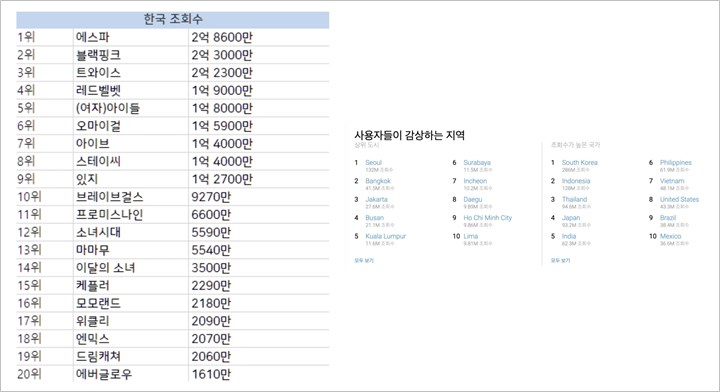Select the Mexico country link

coord(670,236)
